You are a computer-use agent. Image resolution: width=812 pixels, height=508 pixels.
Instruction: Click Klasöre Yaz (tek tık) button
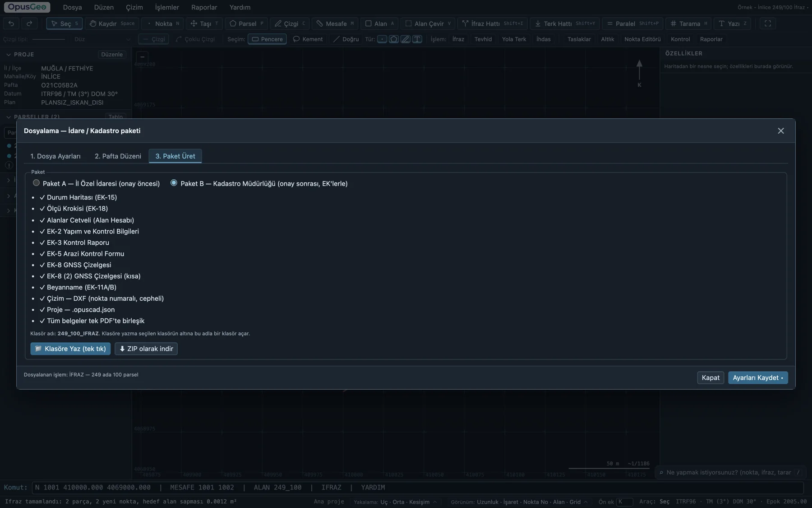[x=70, y=349]
